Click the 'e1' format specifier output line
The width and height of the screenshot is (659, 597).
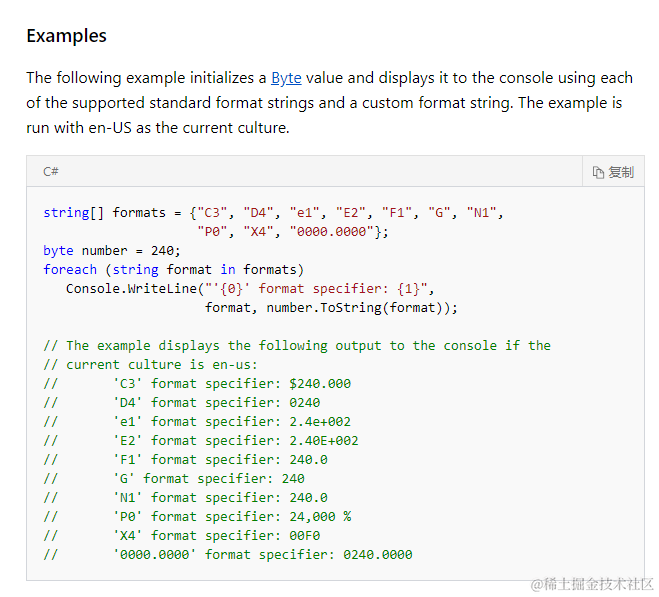pos(197,422)
